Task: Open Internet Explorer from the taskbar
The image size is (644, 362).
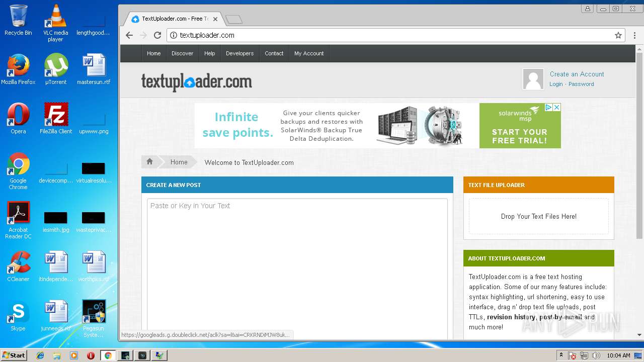Action: [40, 355]
